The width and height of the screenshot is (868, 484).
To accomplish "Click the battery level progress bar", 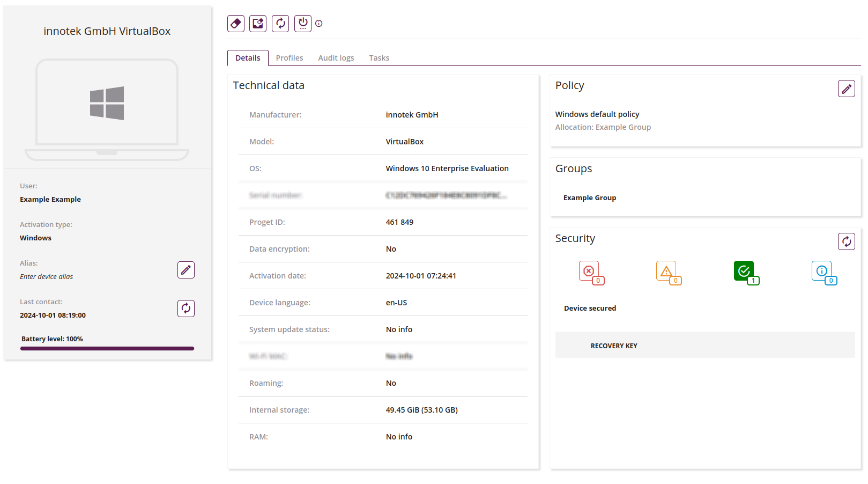I will [x=107, y=349].
